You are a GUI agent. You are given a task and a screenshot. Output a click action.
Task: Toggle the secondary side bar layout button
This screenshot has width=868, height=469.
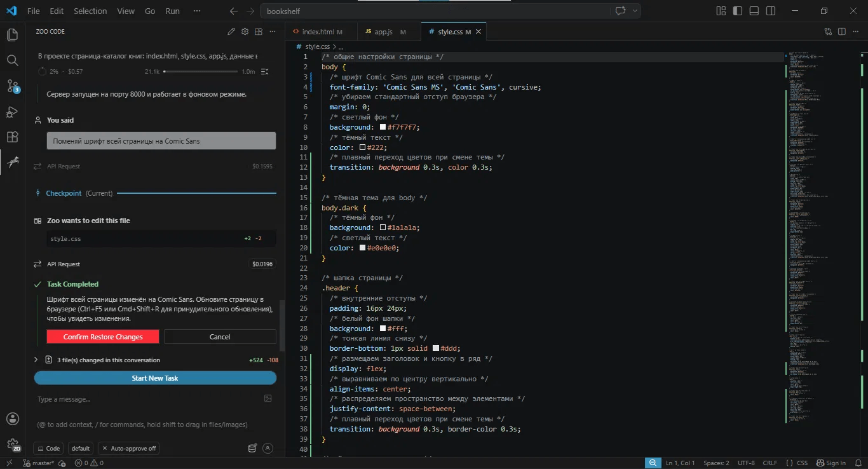771,11
